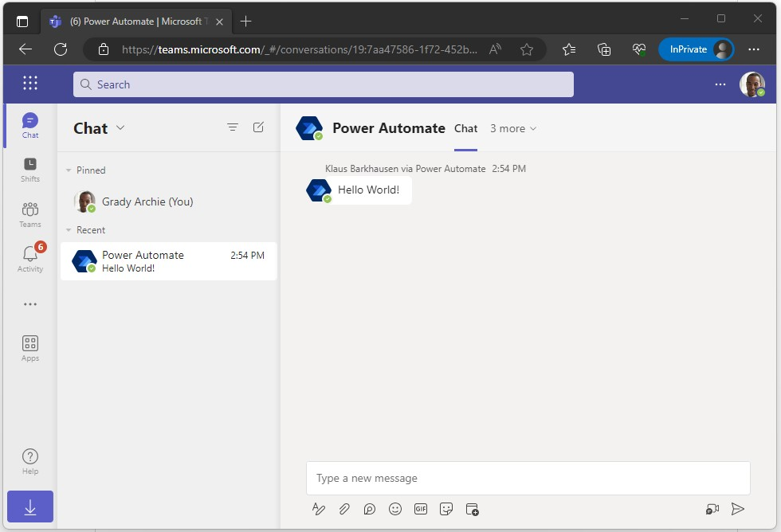
Task: Open the Chat section in the sidebar
Action: 30,125
